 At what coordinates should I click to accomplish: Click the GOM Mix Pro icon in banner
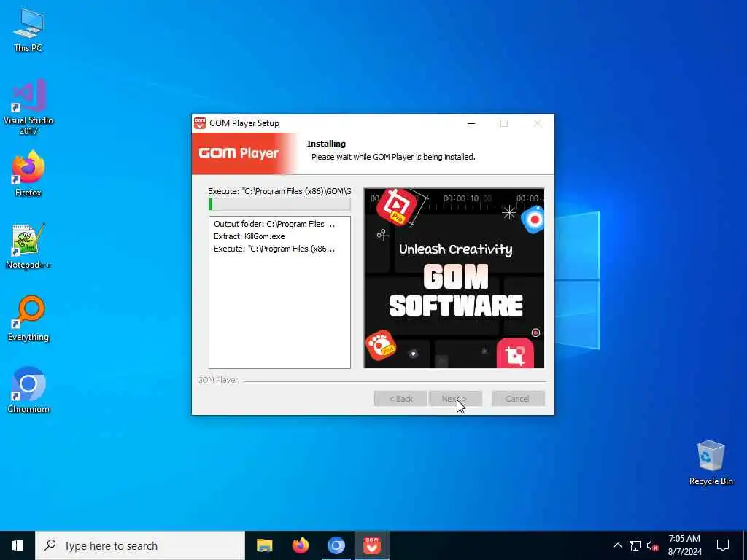[x=396, y=206]
